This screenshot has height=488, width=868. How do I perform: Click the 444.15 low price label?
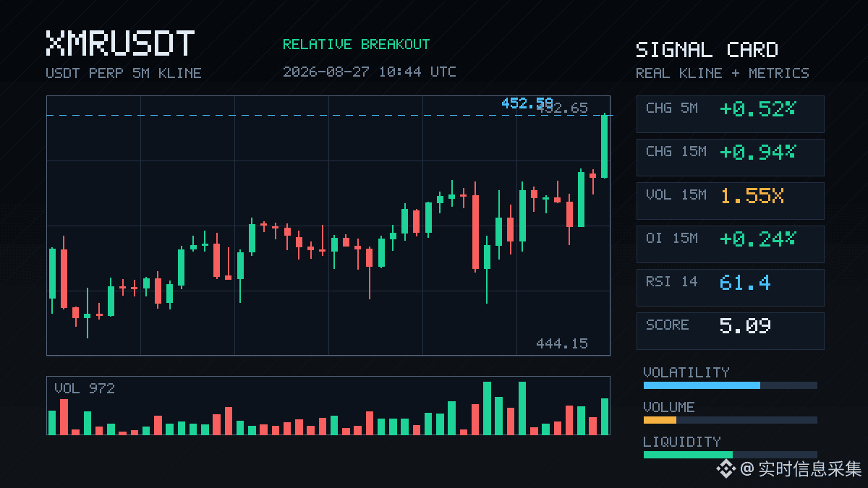click(x=562, y=343)
